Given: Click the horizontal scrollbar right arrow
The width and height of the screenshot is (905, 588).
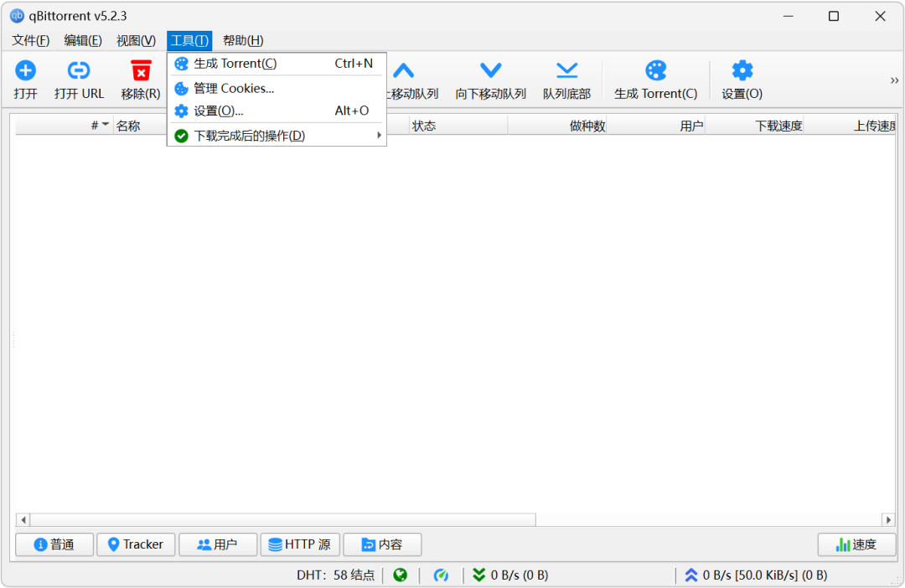Looking at the screenshot, I should pos(888,520).
